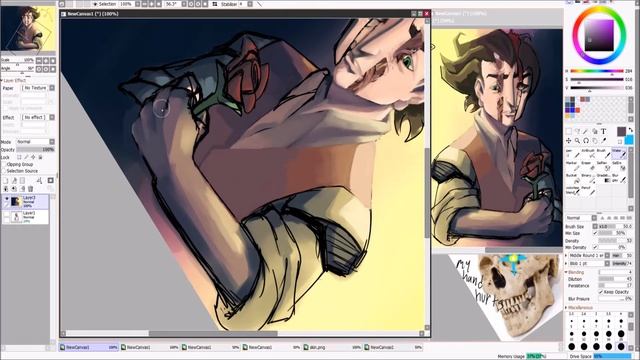
Task: Choose the Pencil tool
Action: [588, 190]
